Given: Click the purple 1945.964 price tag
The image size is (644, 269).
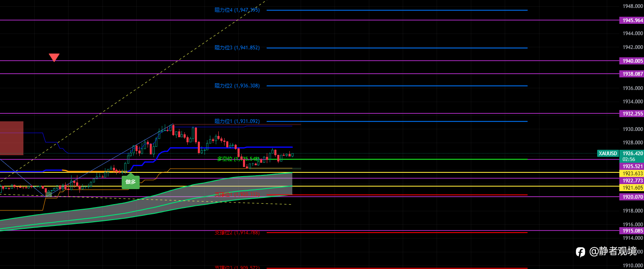Looking at the screenshot, I should [x=631, y=20].
